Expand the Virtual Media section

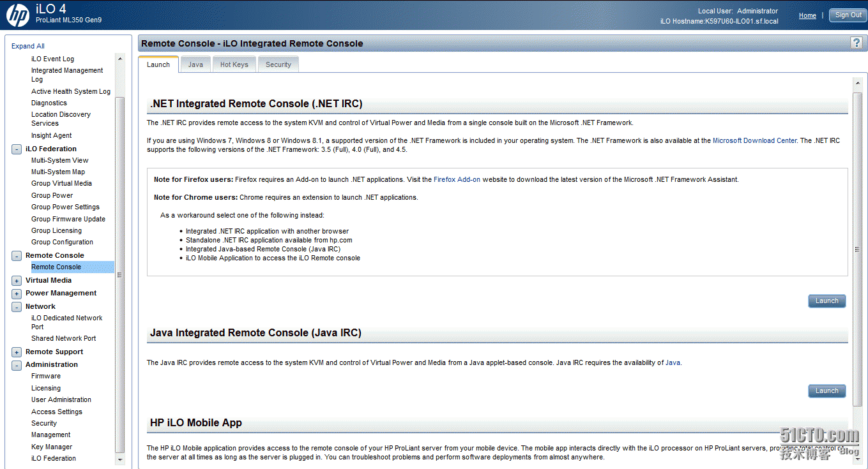tap(17, 281)
